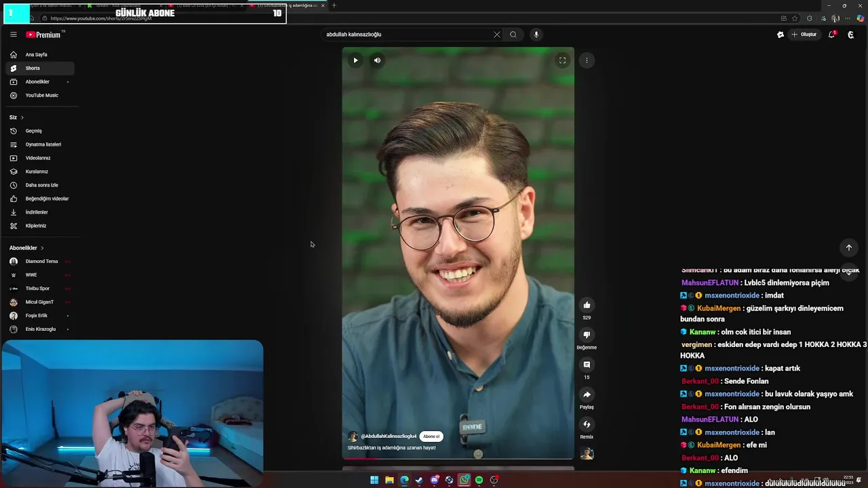Open Daha sonra izle list

(x=41, y=185)
